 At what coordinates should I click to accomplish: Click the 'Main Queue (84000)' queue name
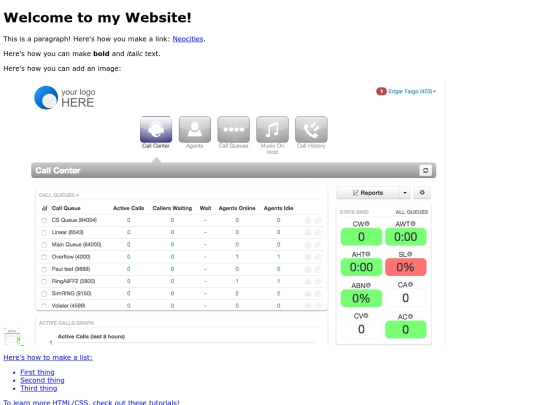coord(76,245)
